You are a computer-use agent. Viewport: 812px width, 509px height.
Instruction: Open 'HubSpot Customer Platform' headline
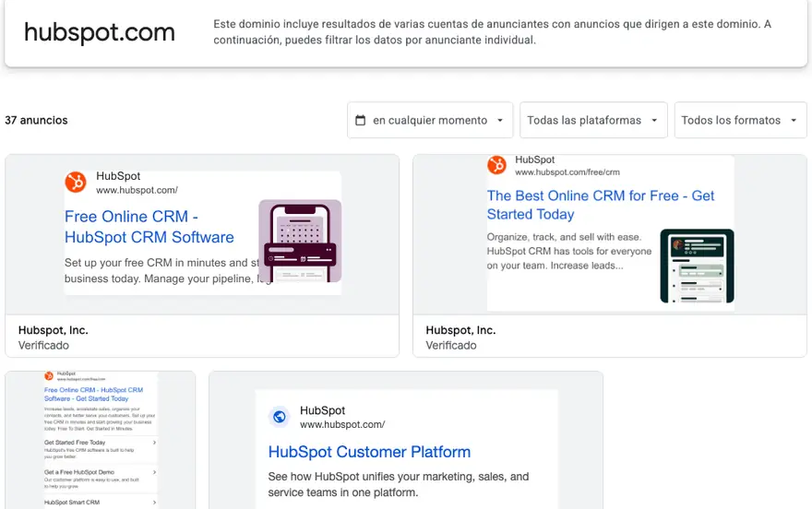pyautogui.click(x=369, y=452)
